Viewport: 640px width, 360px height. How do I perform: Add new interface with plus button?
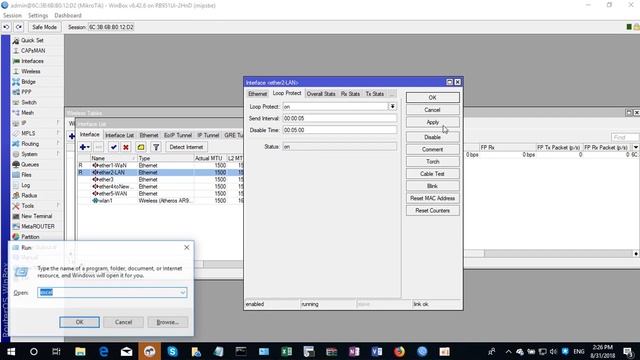pyautogui.click(x=85, y=147)
